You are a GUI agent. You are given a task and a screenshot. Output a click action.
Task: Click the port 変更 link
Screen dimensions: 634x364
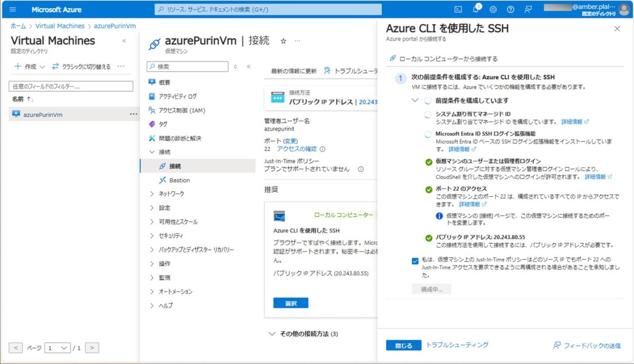291,141
